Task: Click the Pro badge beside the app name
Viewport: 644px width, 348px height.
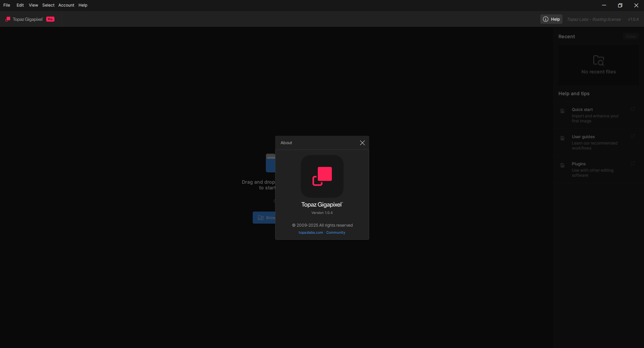Action: [50, 19]
